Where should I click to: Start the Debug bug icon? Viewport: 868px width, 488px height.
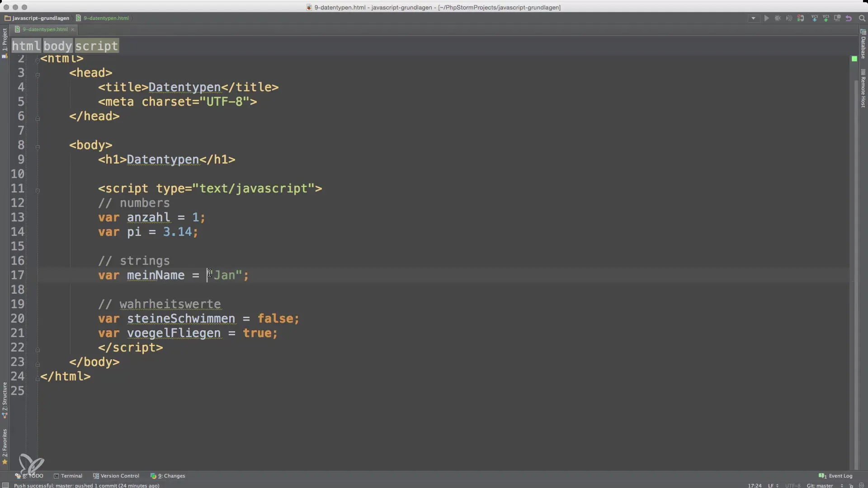(778, 19)
